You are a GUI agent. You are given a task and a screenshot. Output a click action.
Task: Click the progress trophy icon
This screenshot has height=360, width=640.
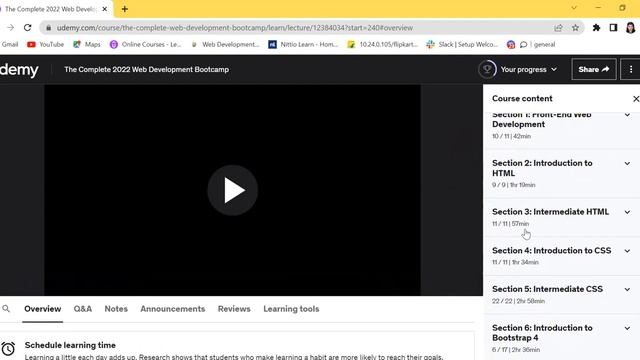pyautogui.click(x=487, y=69)
